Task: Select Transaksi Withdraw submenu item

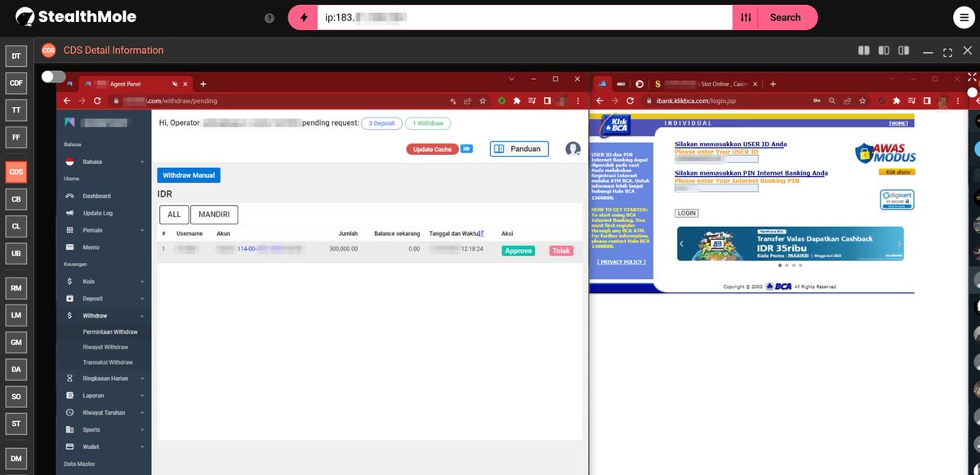Action: [x=108, y=362]
